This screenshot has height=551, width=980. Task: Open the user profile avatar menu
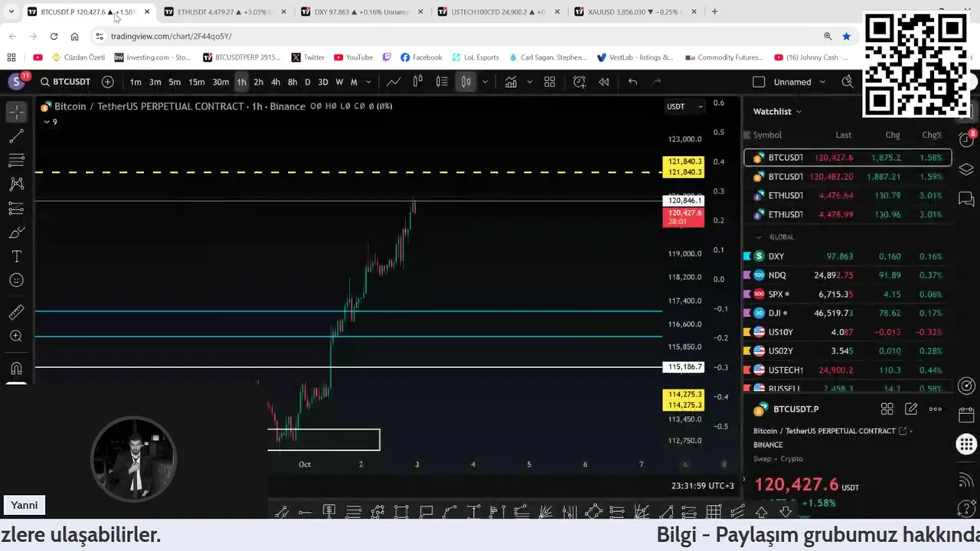pyautogui.click(x=16, y=82)
